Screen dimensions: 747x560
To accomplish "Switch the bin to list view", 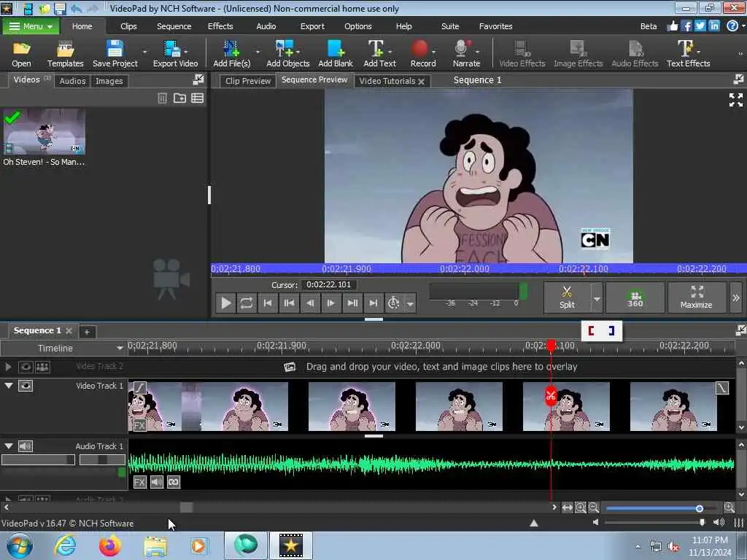I will [197, 98].
